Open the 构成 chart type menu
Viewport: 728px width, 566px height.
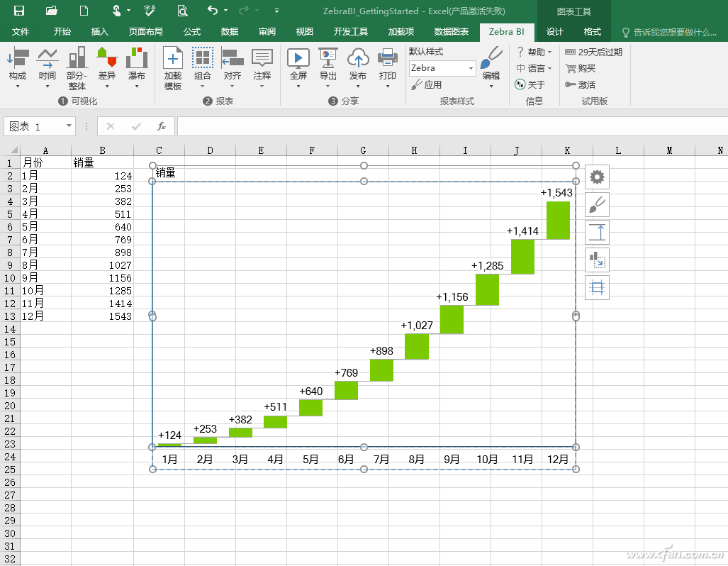(x=18, y=68)
